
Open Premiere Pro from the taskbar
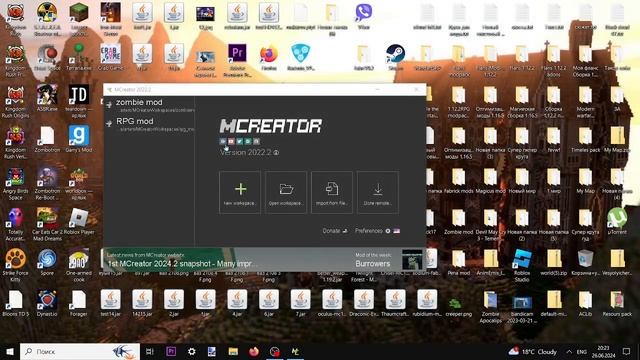[171, 351]
